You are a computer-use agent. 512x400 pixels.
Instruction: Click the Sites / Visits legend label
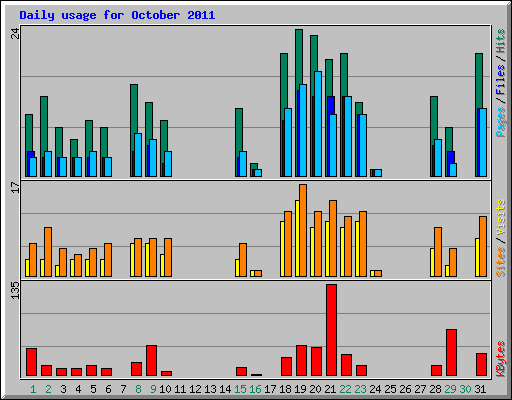(x=500, y=238)
